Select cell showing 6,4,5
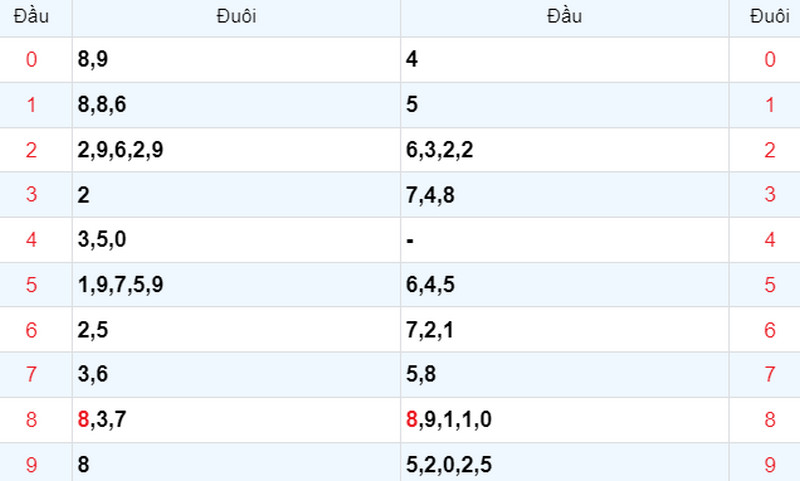The width and height of the screenshot is (800, 481). [565, 285]
